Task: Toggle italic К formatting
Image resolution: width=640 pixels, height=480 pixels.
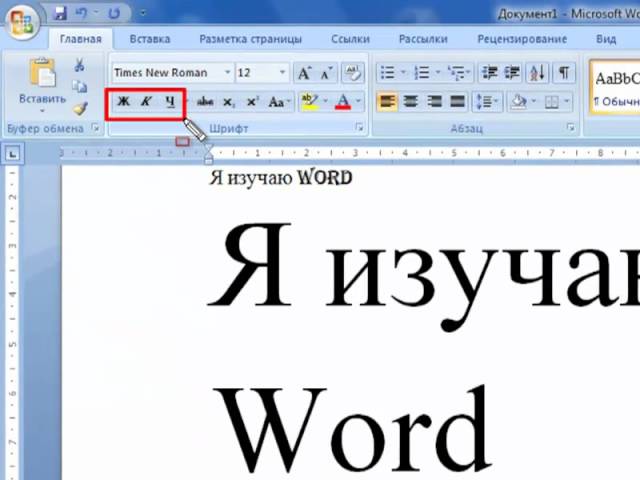Action: point(146,101)
